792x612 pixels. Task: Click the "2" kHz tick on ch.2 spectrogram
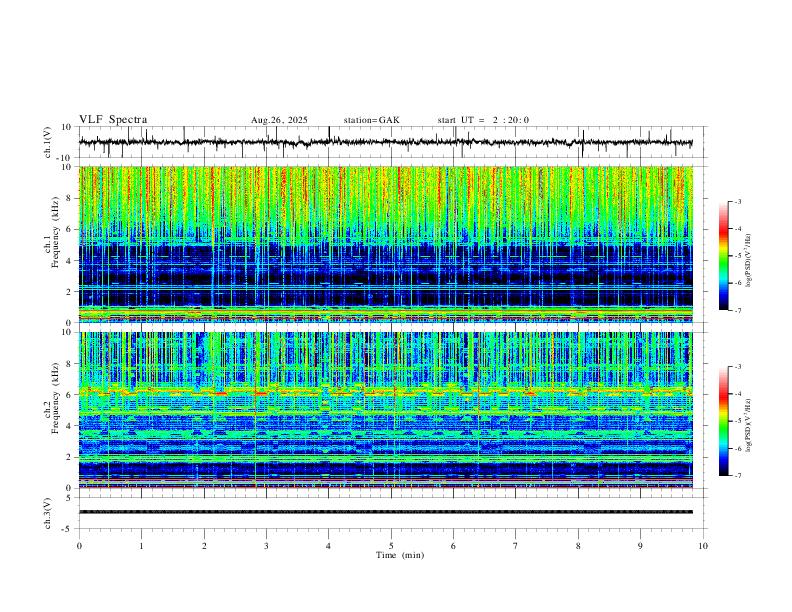pyautogui.click(x=70, y=457)
